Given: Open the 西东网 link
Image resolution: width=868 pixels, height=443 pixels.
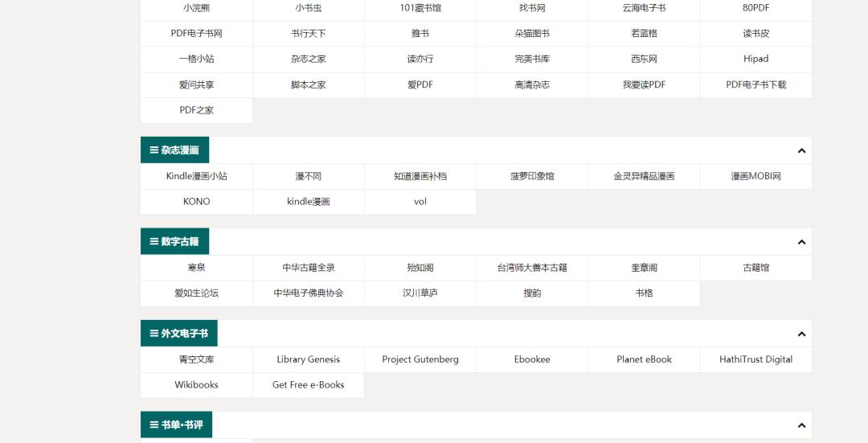Looking at the screenshot, I should pos(644,59).
